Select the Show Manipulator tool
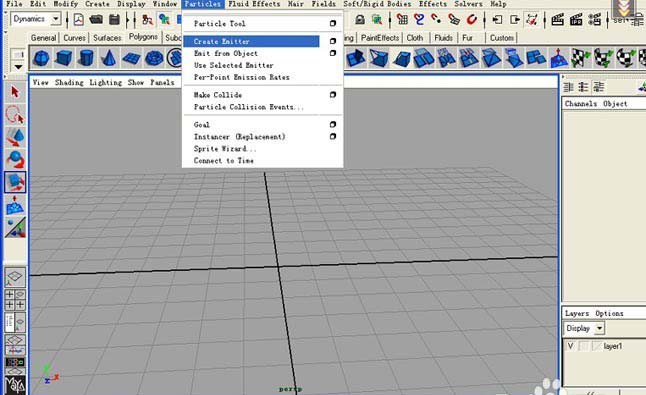 [x=15, y=227]
